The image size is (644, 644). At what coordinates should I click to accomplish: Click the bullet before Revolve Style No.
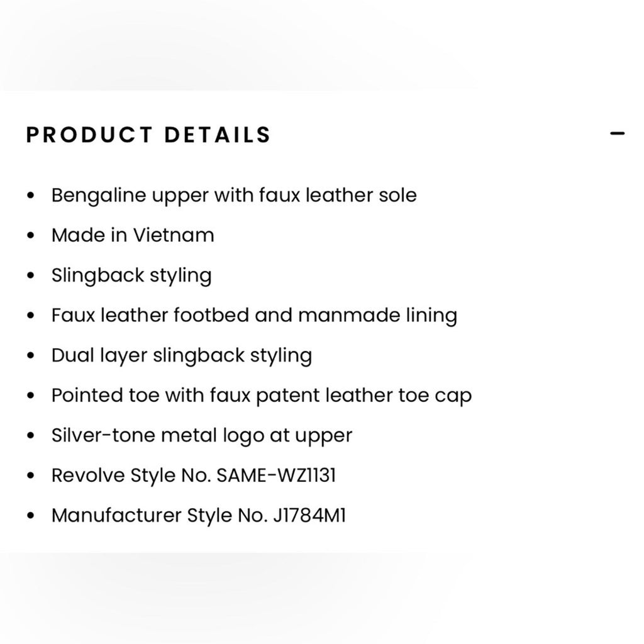30,476
